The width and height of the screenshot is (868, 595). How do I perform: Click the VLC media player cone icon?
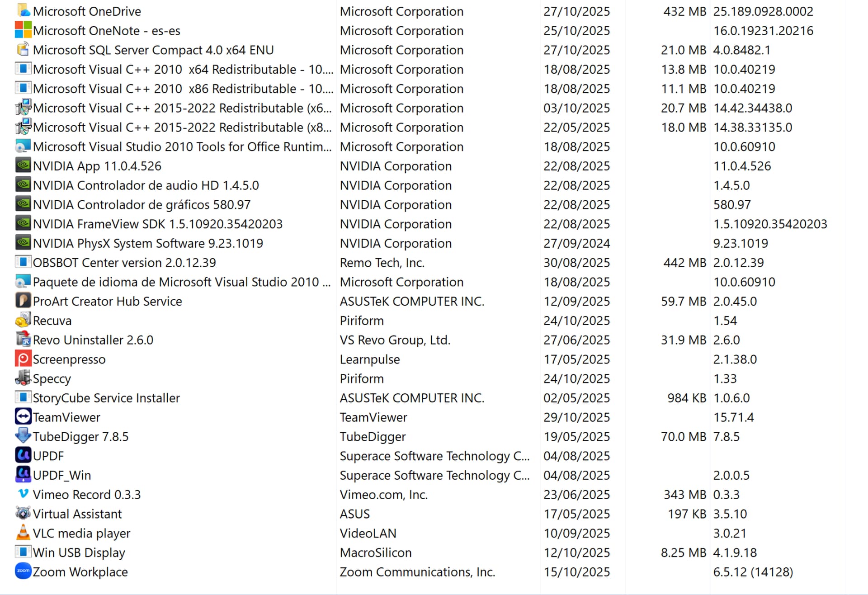pyautogui.click(x=23, y=533)
